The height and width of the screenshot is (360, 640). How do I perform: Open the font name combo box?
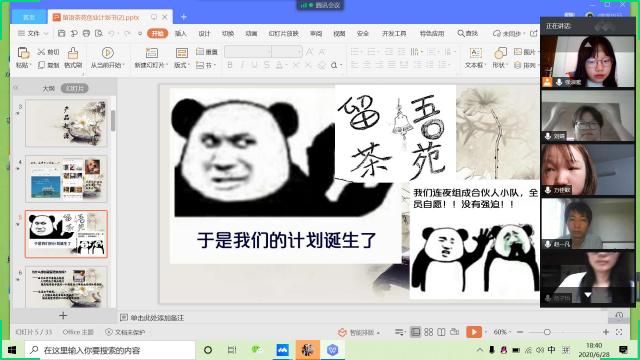(x=248, y=52)
